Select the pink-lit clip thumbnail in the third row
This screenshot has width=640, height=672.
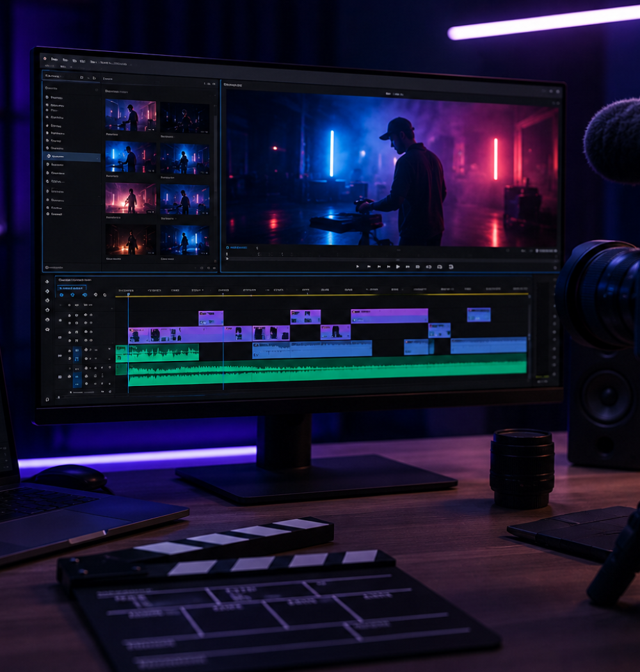point(131,198)
